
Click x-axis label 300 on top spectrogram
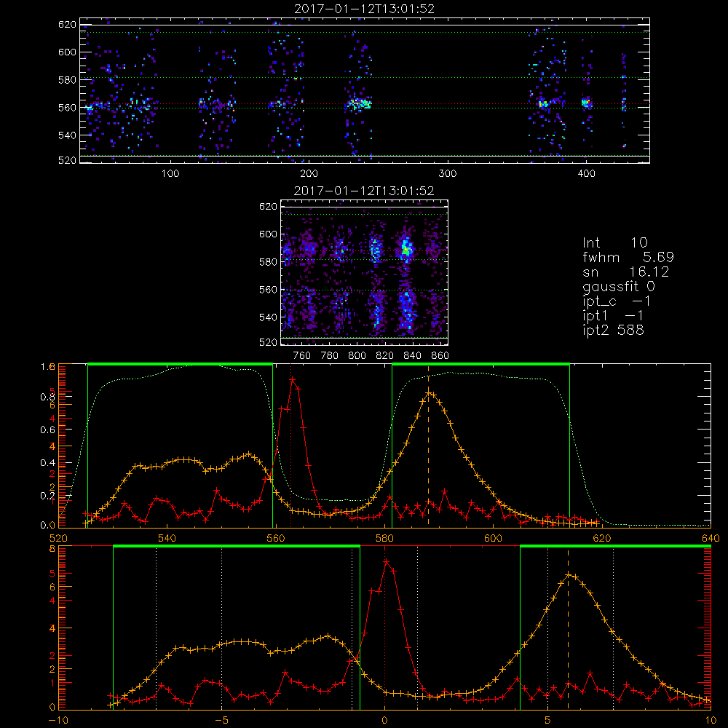point(447,174)
